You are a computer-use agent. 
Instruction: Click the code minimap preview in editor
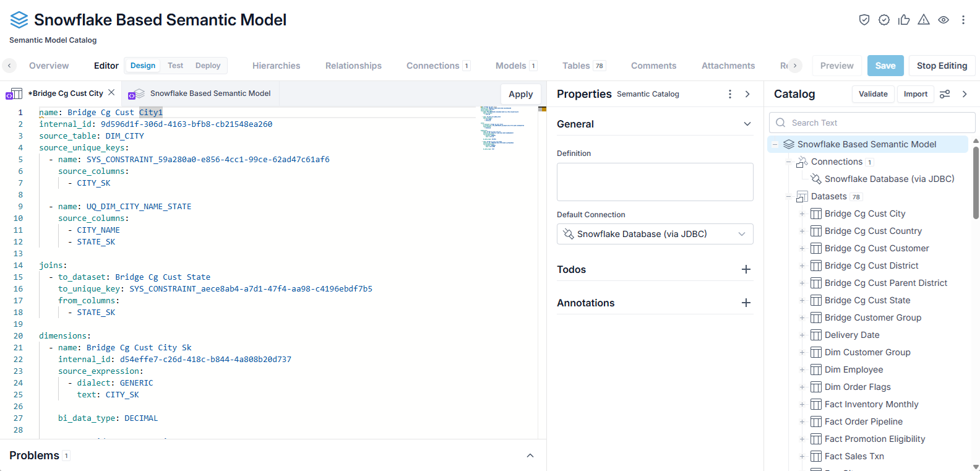pos(502,128)
